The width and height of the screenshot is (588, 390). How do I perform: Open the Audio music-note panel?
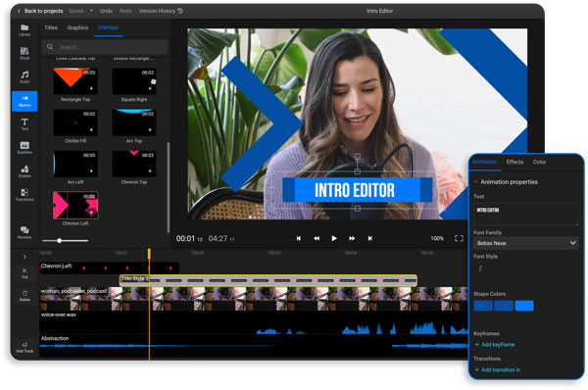tap(24, 76)
